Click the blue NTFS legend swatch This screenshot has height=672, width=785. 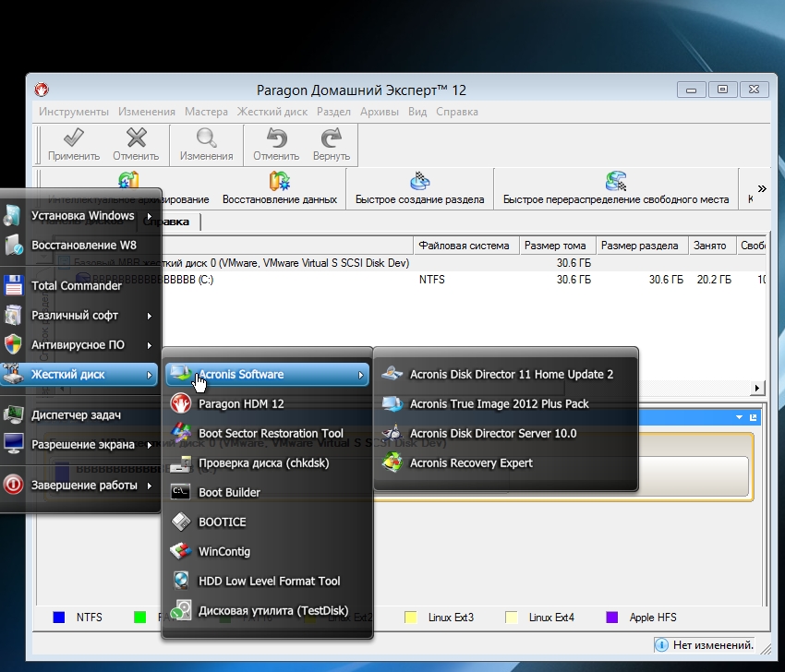pyautogui.click(x=59, y=618)
